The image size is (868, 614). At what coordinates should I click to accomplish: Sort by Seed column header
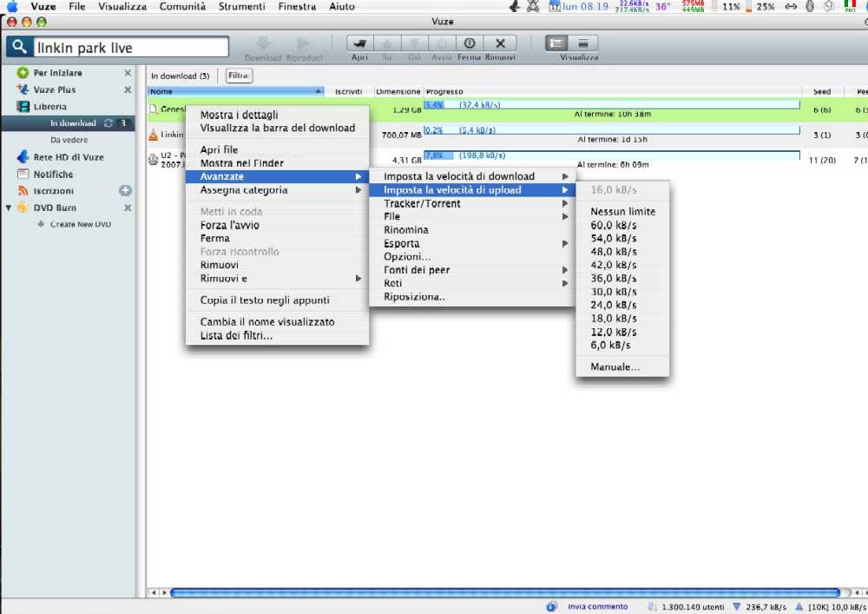[x=821, y=91]
